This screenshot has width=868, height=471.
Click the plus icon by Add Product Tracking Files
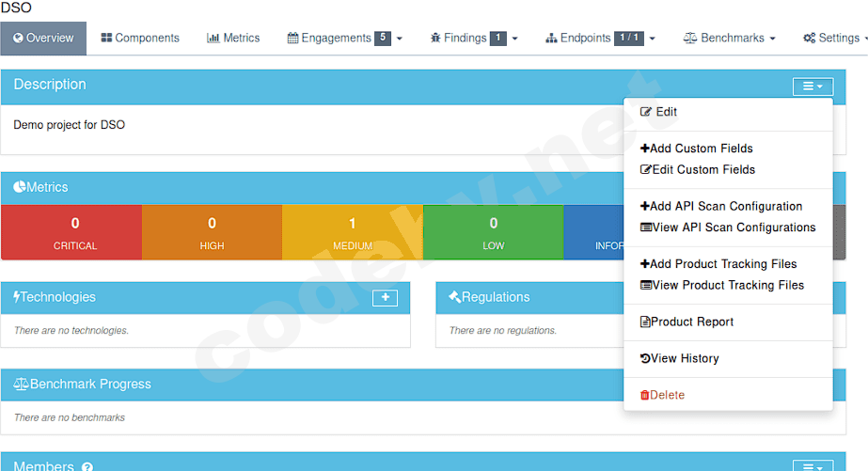[x=644, y=264]
